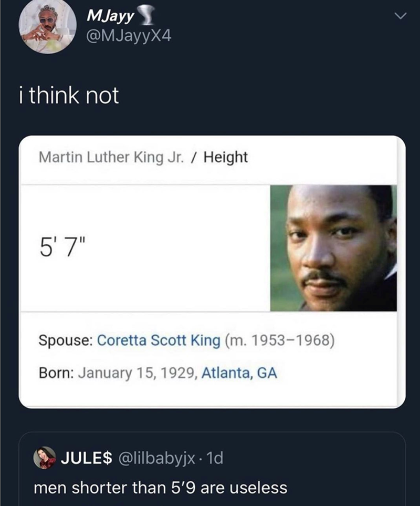Open MJayy's profile picture
This screenshot has width=420, height=506.
pyautogui.click(x=48, y=26)
